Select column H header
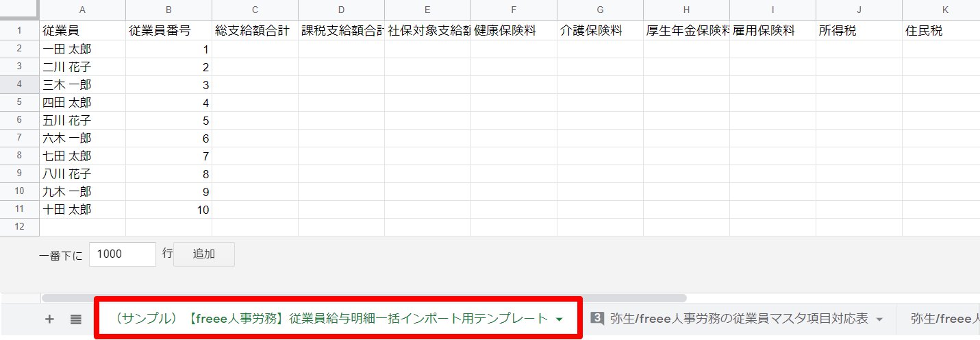 [x=686, y=10]
